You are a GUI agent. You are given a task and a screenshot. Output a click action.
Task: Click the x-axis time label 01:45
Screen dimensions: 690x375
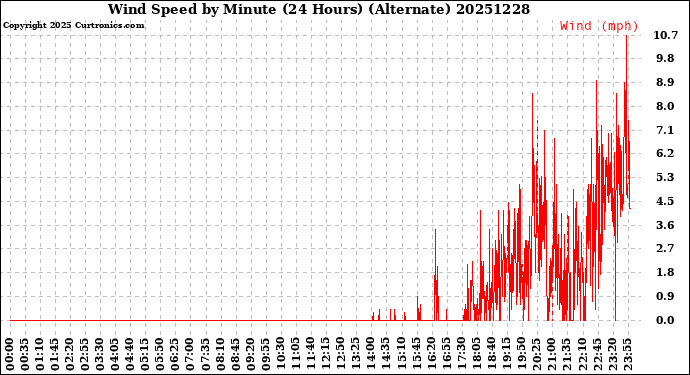coord(55,355)
